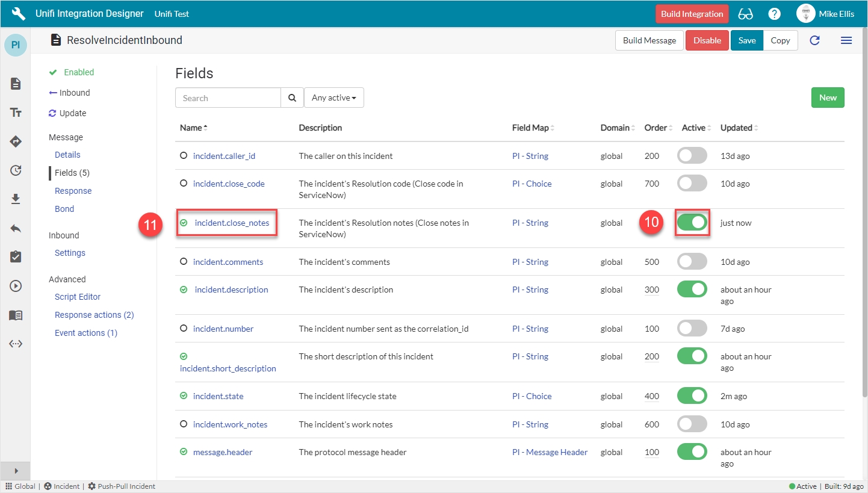Click the search magnifier button

click(x=292, y=98)
